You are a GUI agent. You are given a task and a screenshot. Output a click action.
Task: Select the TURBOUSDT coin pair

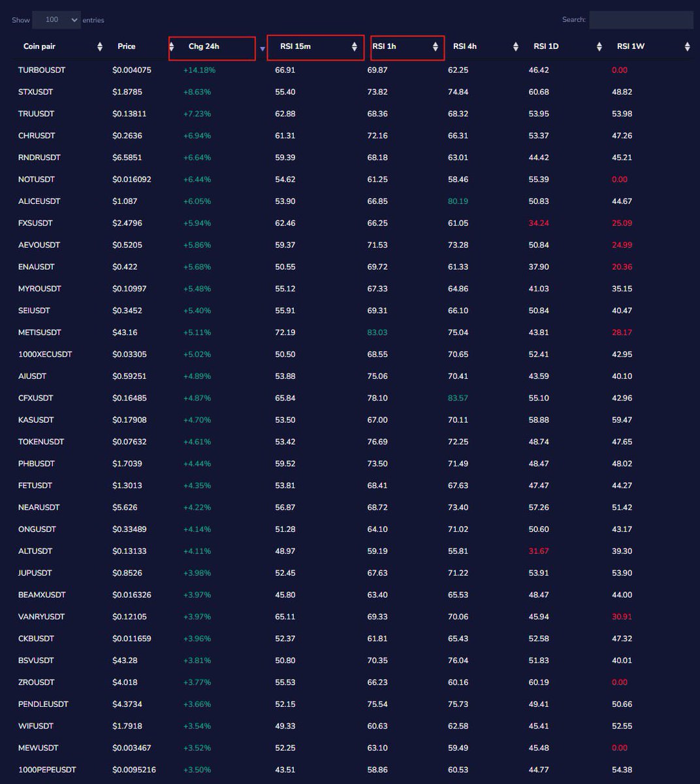(42, 70)
